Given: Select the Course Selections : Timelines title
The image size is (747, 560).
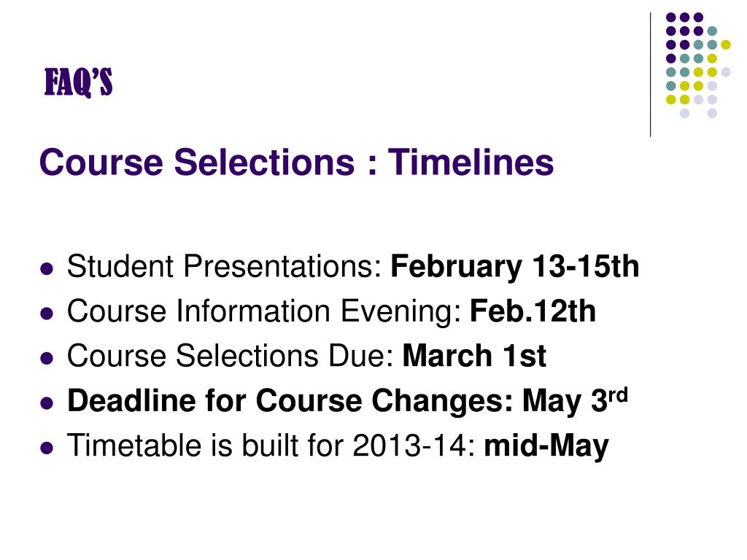Looking at the screenshot, I should point(296,162).
